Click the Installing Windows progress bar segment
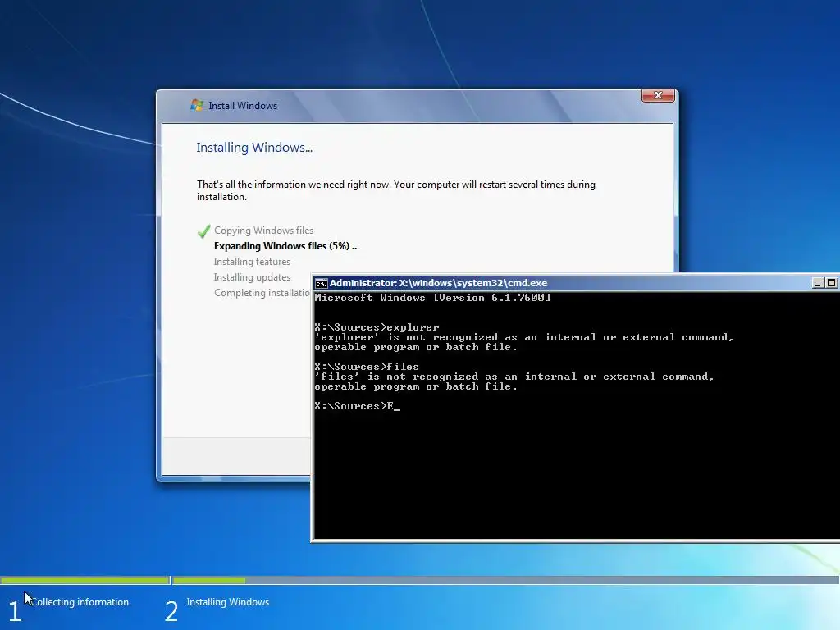 505,580
